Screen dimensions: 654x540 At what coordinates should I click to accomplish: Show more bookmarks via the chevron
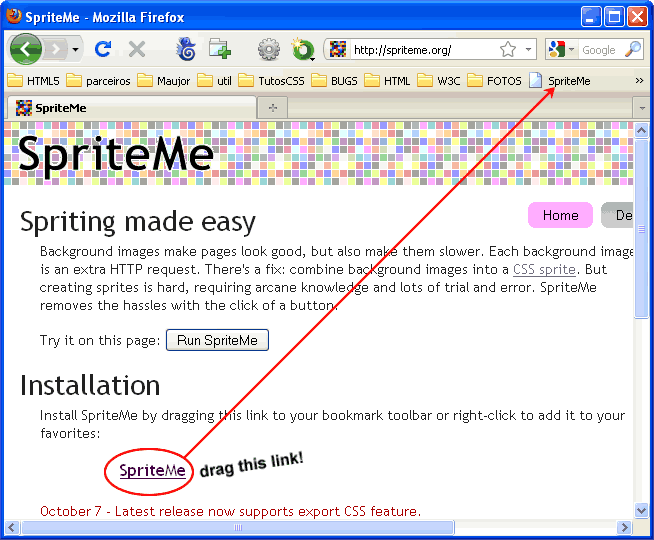[639, 81]
